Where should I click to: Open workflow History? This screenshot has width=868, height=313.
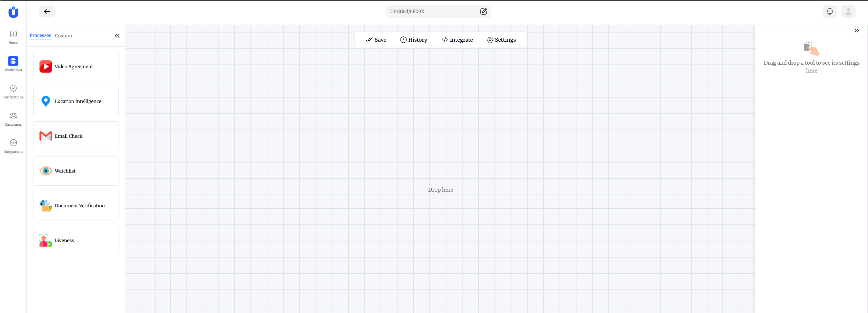click(x=413, y=40)
